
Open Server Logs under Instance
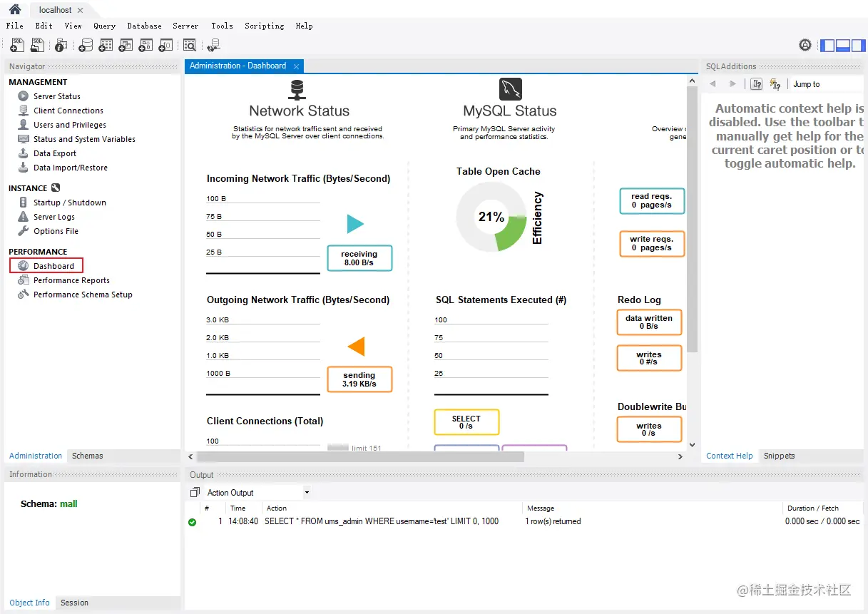click(54, 217)
